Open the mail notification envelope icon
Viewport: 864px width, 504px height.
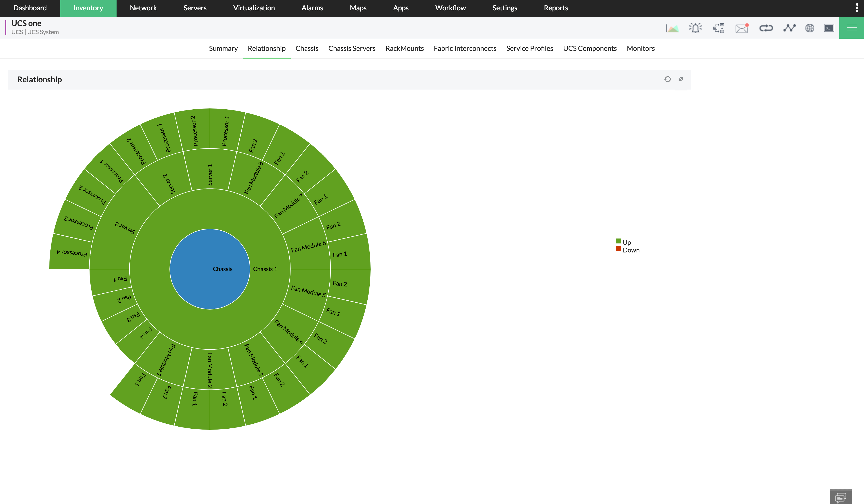742,28
